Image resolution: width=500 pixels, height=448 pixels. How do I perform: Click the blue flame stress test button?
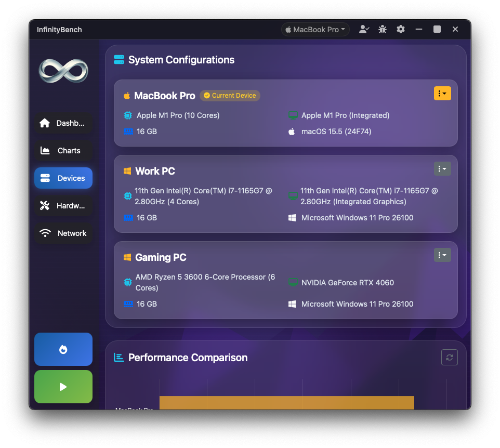coord(63,349)
